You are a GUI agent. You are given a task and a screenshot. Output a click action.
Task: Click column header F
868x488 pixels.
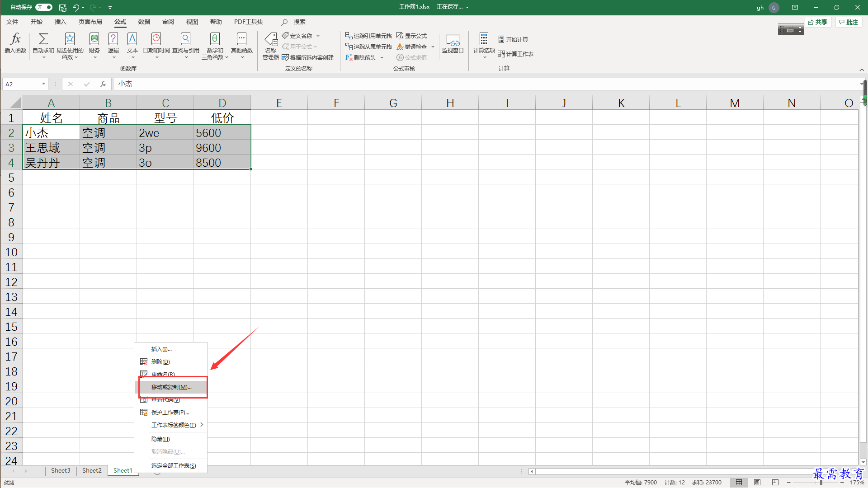(336, 103)
